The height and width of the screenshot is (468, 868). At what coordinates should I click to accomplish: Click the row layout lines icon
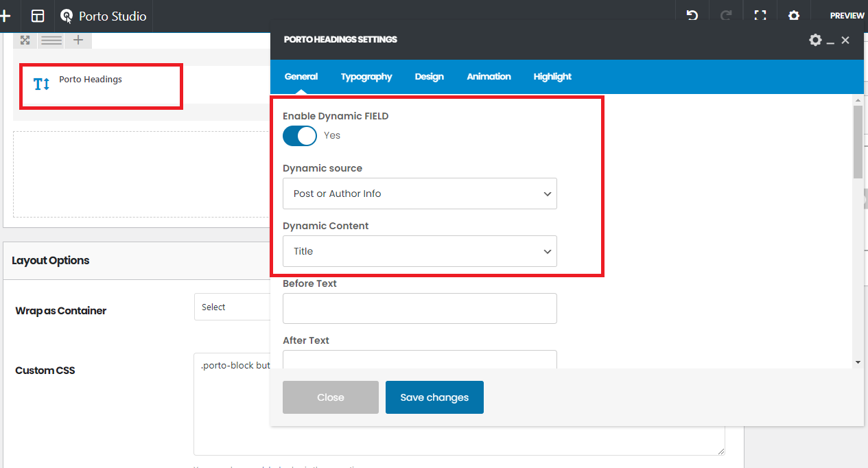click(51, 40)
